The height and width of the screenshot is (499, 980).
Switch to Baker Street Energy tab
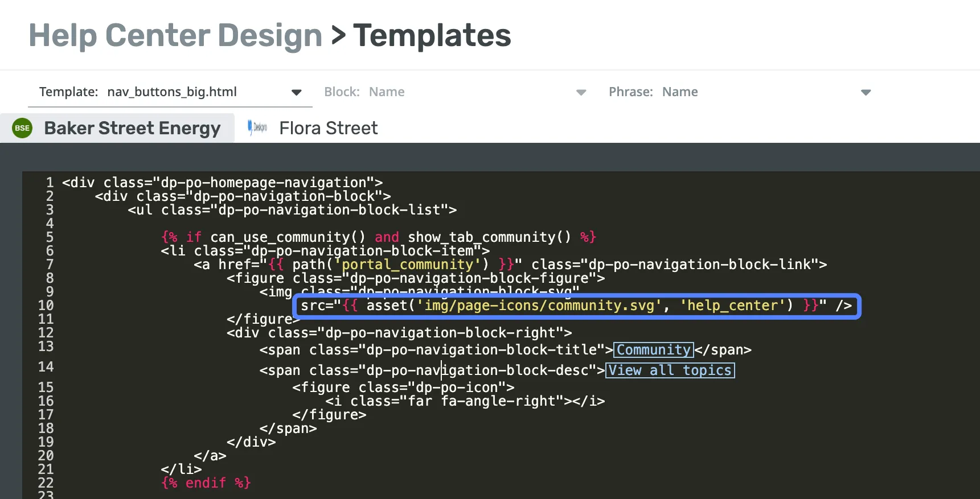(132, 128)
